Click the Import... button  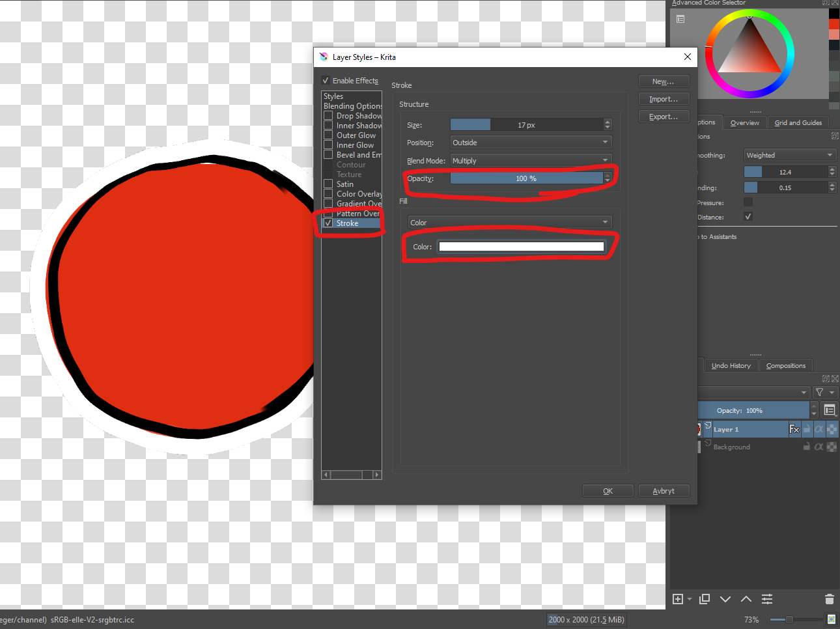pos(664,99)
